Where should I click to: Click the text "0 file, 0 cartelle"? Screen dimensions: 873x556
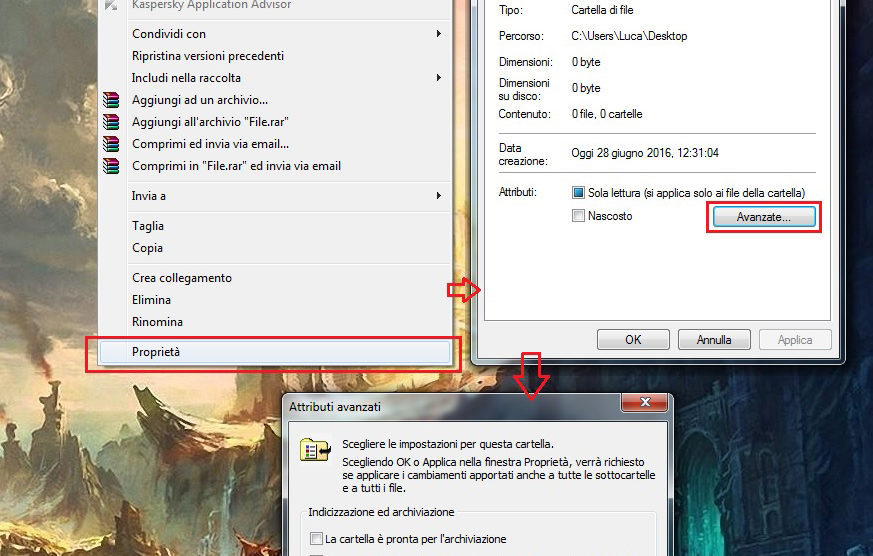[607, 114]
